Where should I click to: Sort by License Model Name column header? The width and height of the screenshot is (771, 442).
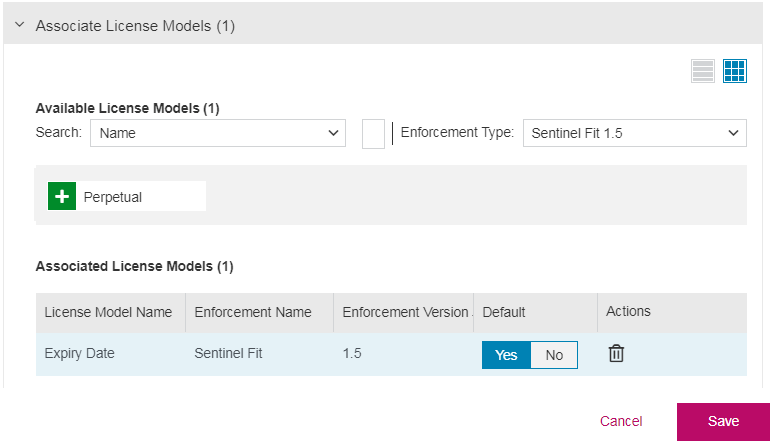[x=109, y=312]
